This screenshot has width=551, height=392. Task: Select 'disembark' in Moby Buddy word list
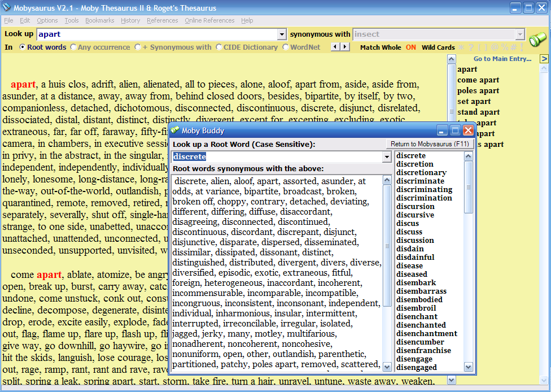tap(416, 282)
